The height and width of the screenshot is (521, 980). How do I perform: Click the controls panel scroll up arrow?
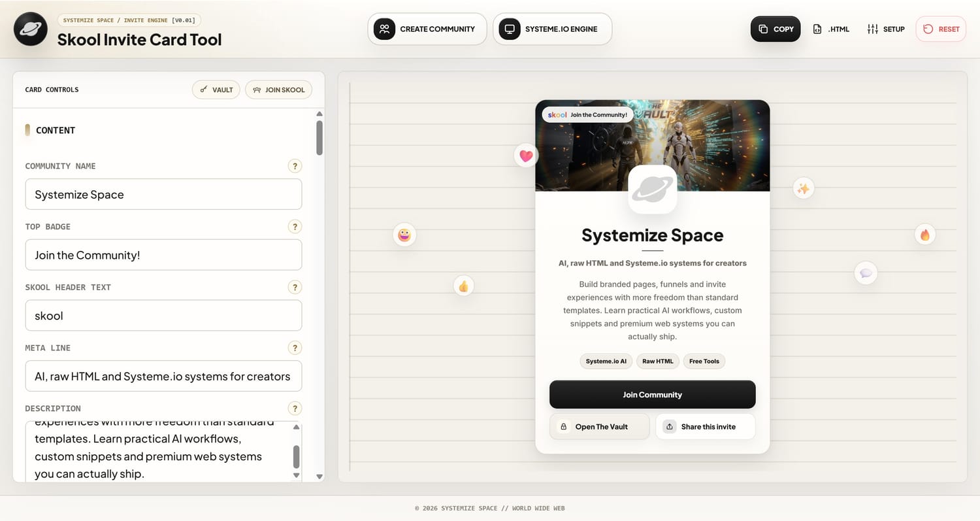[319, 114]
